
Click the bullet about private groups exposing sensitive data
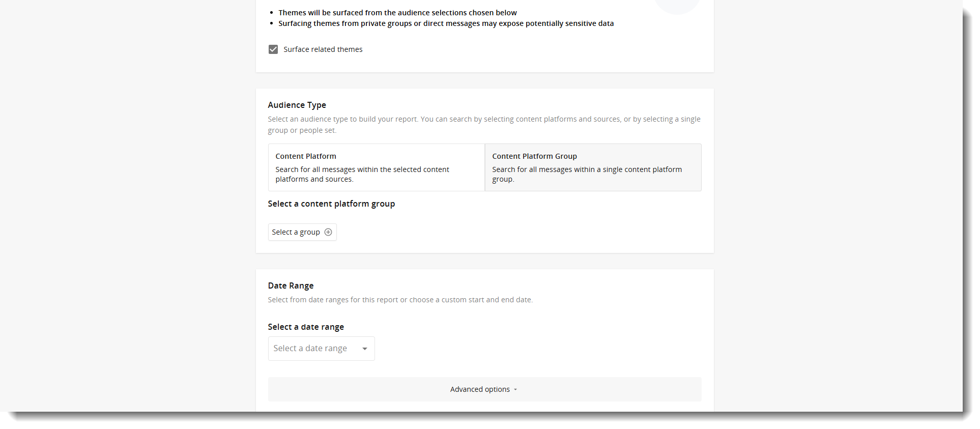coord(446,23)
